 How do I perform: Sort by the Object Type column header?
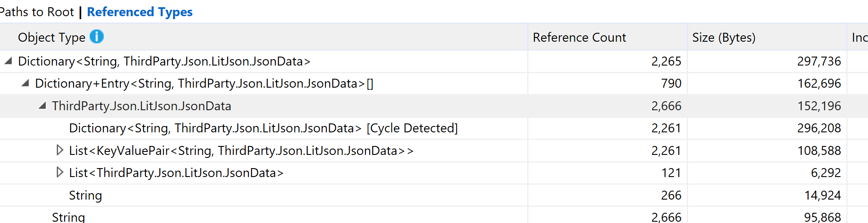pyautogui.click(x=51, y=37)
